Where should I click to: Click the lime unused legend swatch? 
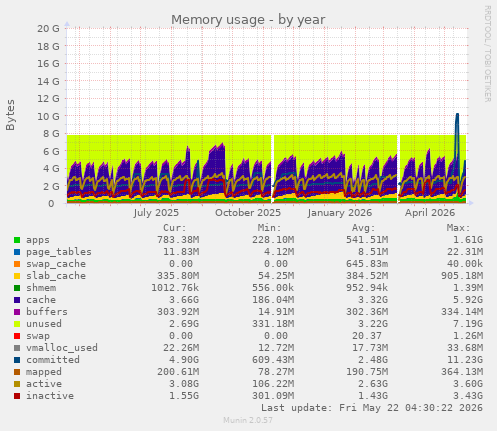17,324
